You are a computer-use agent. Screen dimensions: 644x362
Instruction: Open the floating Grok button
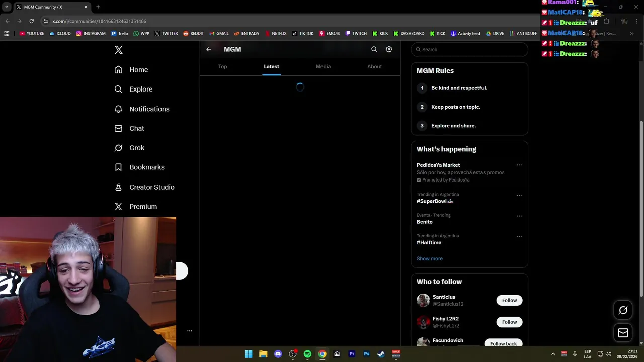[x=623, y=310]
